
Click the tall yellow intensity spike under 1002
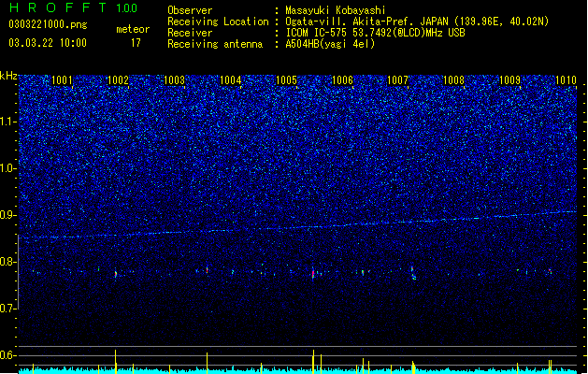tap(116, 361)
